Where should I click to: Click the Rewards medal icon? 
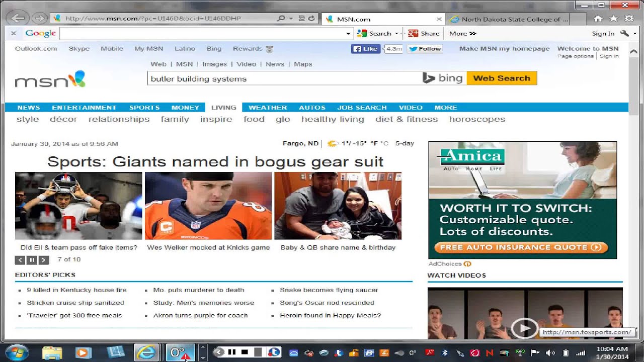[x=270, y=49]
